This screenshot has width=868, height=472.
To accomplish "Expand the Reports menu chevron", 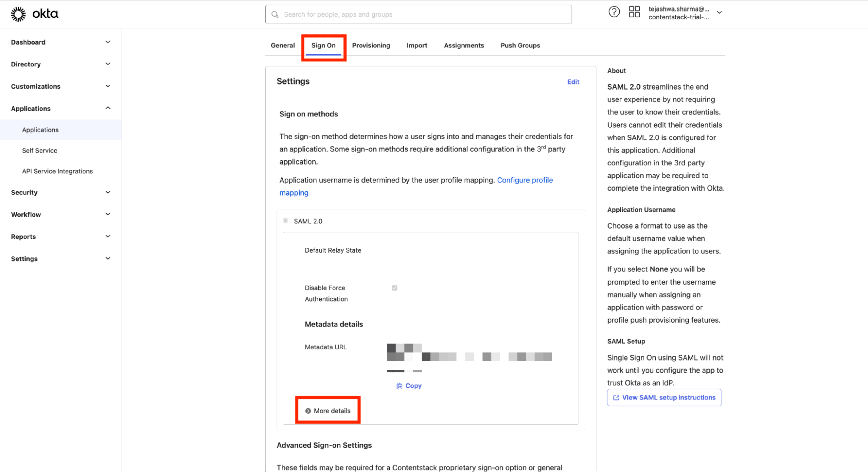I will pos(108,236).
